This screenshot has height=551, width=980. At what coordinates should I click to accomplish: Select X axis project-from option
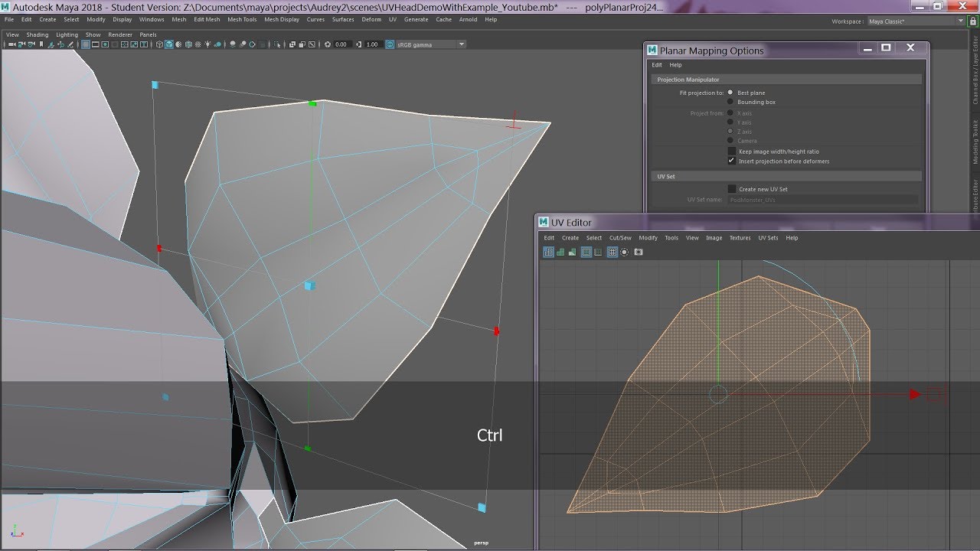[730, 113]
